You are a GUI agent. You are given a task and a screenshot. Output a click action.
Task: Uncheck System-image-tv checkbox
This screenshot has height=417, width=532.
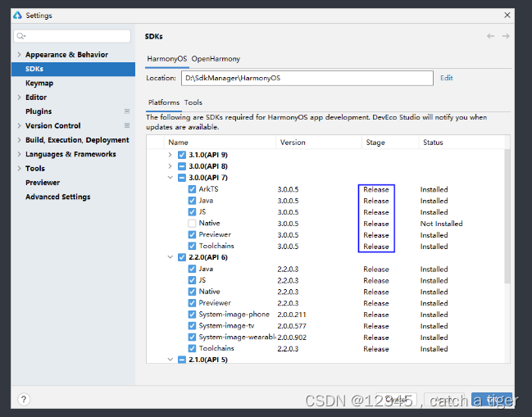tap(192, 326)
